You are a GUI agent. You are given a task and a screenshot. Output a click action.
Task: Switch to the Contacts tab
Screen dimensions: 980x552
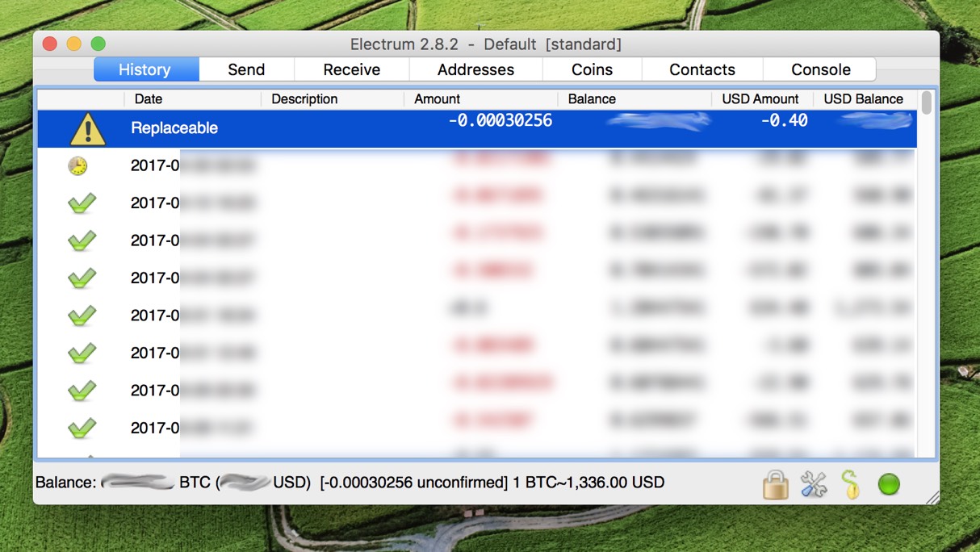(702, 69)
